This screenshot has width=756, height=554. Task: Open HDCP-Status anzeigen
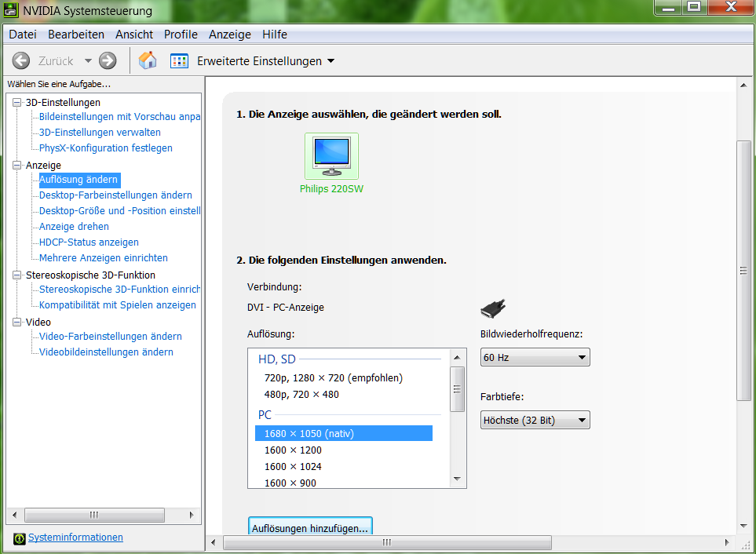[x=89, y=242]
